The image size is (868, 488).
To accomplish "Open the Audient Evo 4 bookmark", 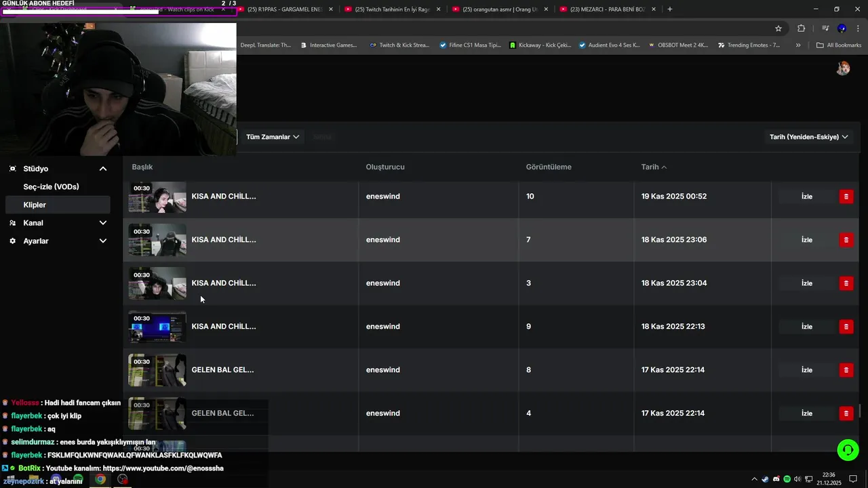I will click(x=609, y=45).
